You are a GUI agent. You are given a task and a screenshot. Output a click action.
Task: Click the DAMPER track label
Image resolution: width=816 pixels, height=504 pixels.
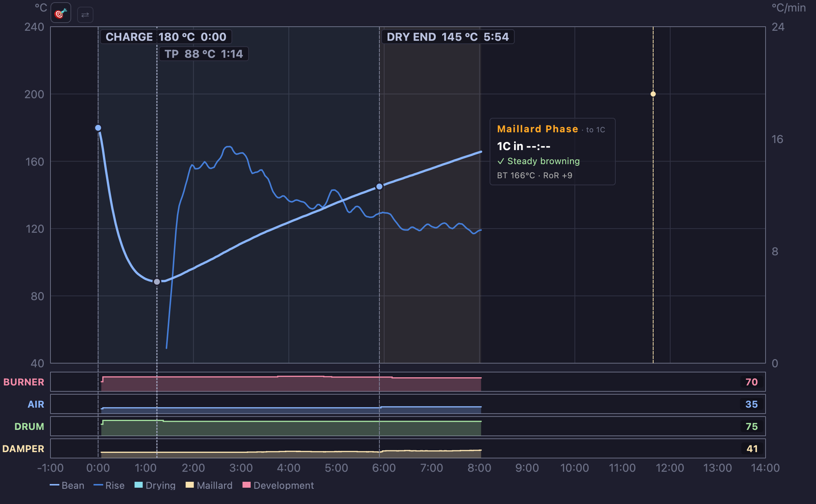pos(23,449)
